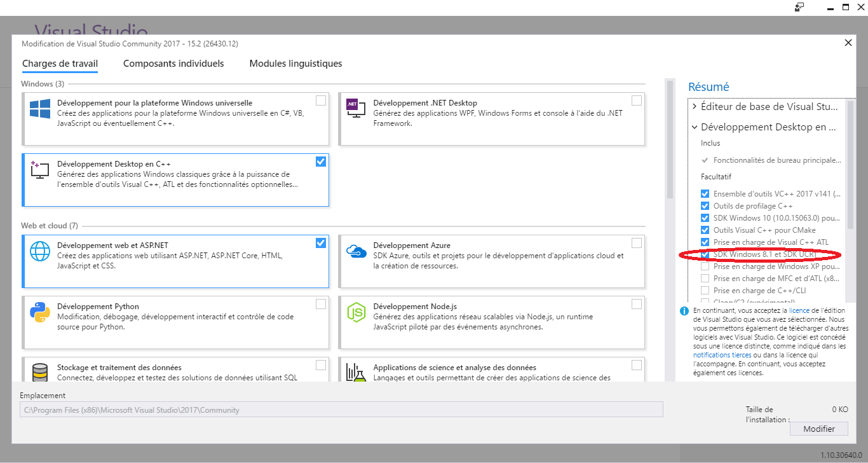Check Applications de science et analyse des données
This screenshot has width=868, height=463.
(637, 365)
